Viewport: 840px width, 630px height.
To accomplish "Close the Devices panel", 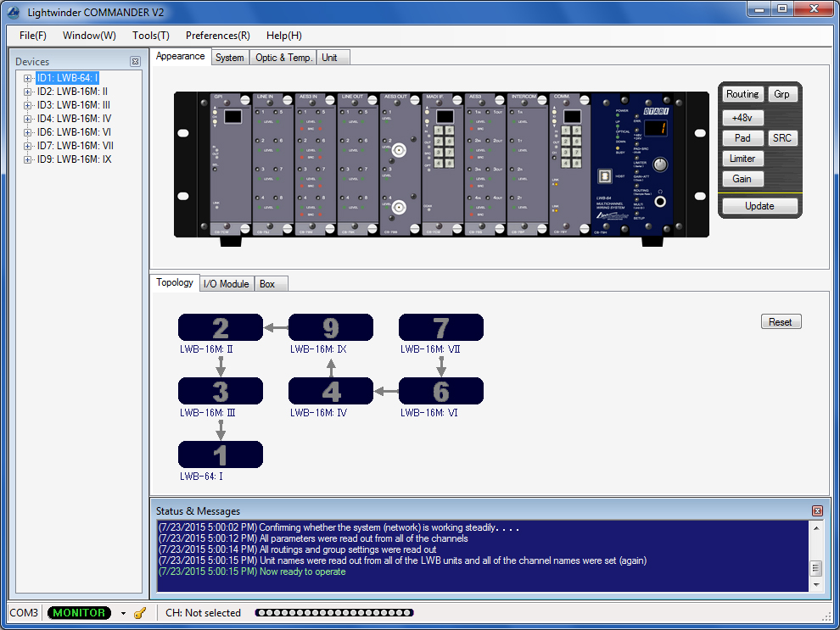I will pos(135,62).
